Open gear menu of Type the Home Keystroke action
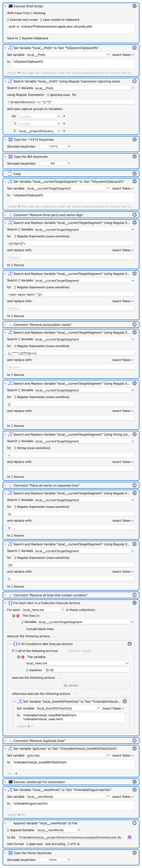142x868 pixels. [134, 853]
